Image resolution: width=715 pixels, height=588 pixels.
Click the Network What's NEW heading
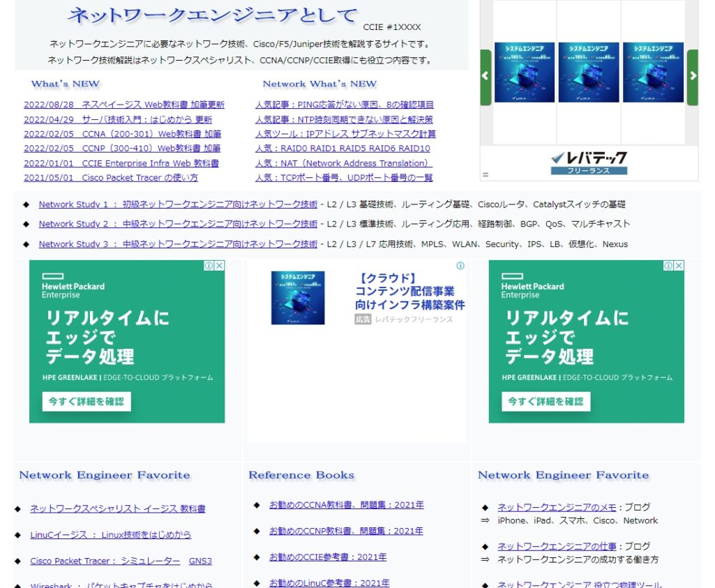[x=319, y=84]
